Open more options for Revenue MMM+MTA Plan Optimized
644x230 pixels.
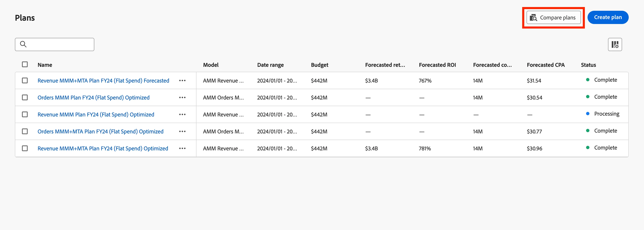point(182,149)
